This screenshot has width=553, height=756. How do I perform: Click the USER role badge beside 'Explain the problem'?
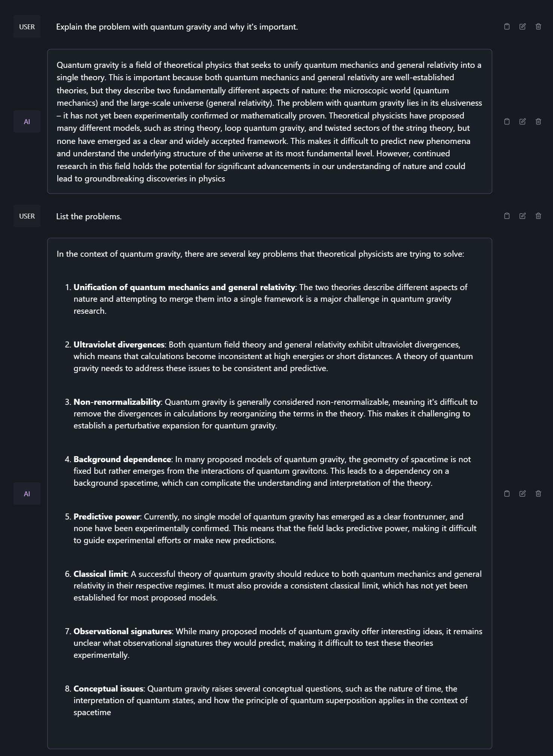pos(27,27)
